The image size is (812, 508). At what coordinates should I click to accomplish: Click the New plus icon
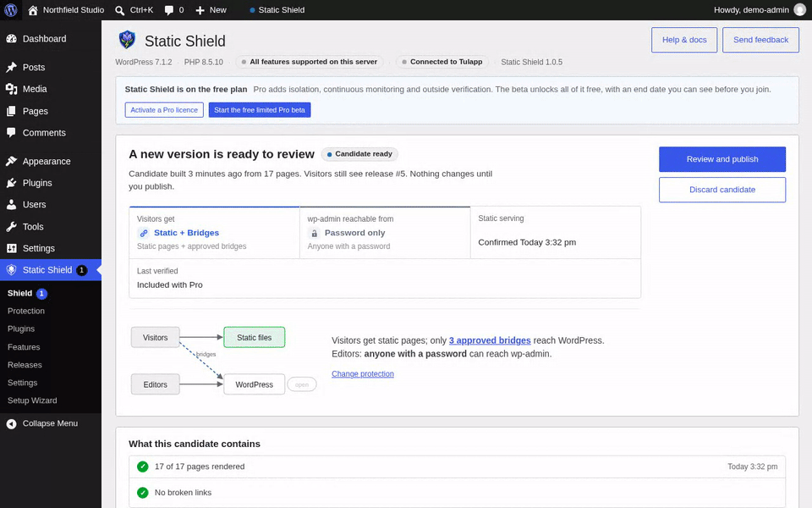pyautogui.click(x=200, y=10)
